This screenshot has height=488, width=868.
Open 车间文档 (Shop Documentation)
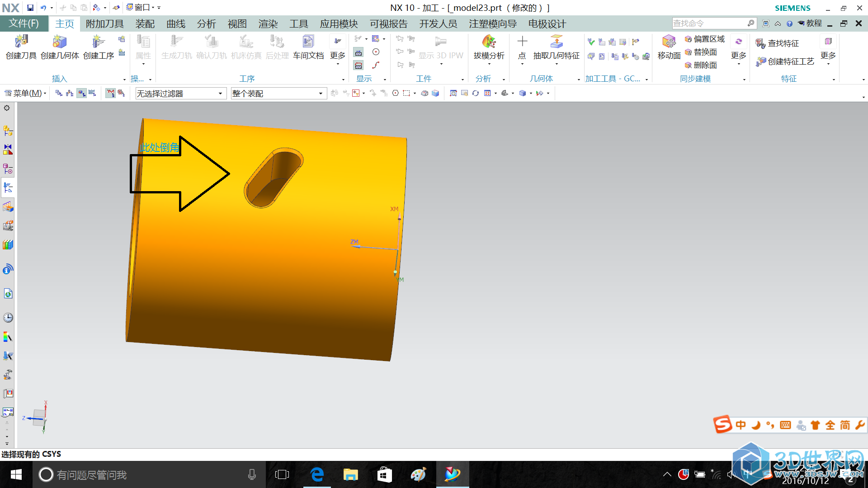pos(308,47)
